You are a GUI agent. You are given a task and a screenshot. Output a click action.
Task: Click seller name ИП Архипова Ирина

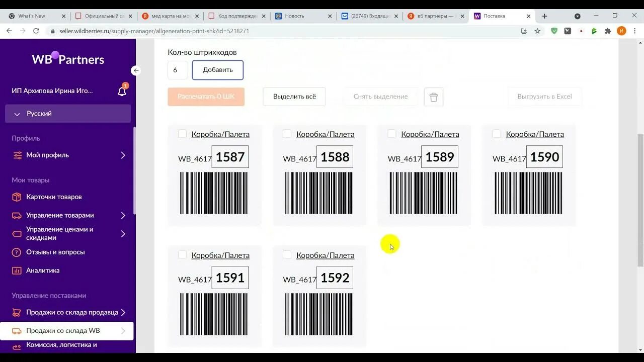tap(52, 91)
